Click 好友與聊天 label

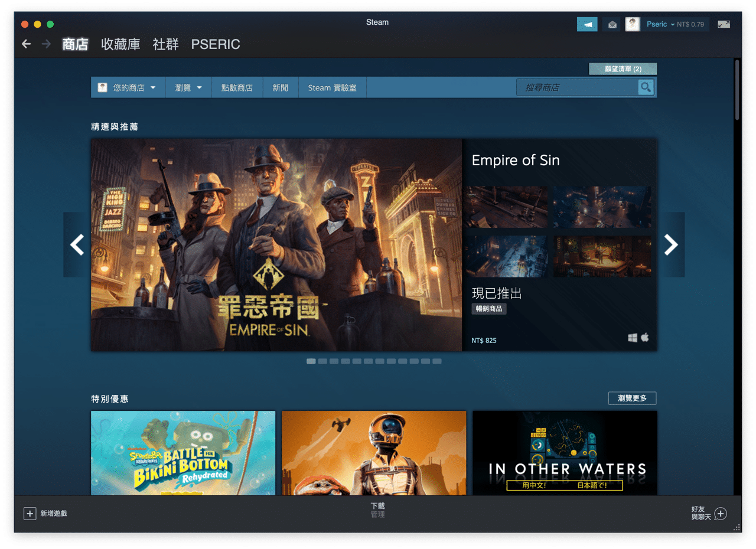click(x=701, y=513)
